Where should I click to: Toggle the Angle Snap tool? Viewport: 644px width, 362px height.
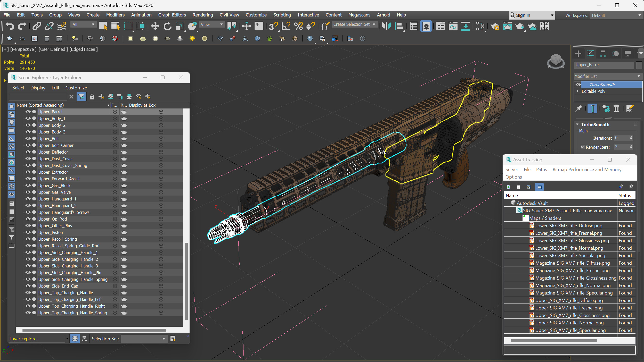(286, 26)
